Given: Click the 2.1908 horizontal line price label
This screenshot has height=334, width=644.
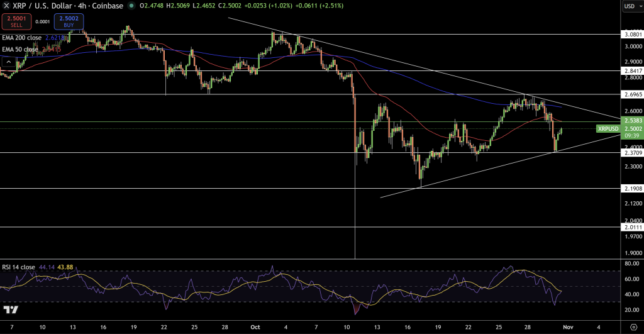Looking at the screenshot, I should [x=633, y=189].
